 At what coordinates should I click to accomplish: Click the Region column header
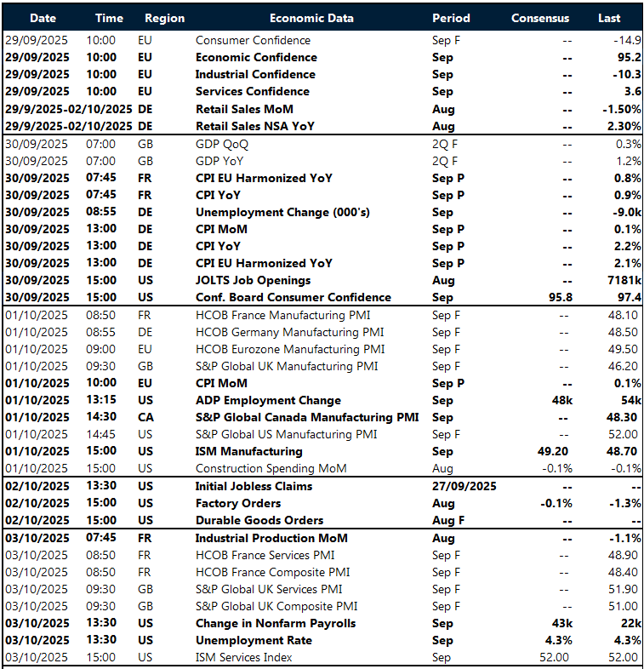pyautogui.click(x=164, y=18)
